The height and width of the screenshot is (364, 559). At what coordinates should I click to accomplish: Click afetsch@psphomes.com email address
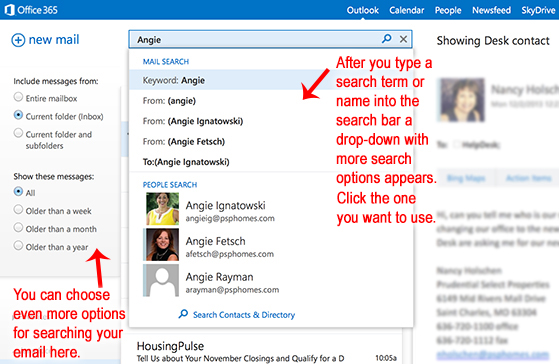(x=230, y=254)
